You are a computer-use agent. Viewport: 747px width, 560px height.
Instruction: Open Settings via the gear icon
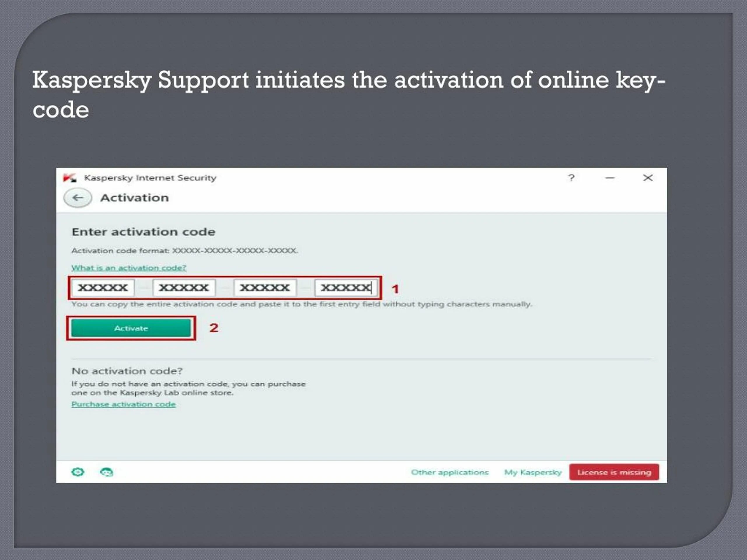[78, 472]
